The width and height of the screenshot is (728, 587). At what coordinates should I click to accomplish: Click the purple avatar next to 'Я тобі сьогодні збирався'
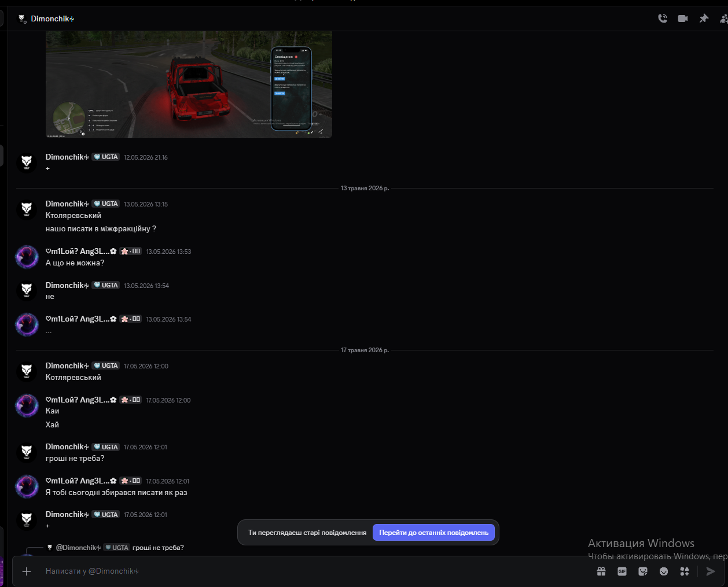[27, 486]
